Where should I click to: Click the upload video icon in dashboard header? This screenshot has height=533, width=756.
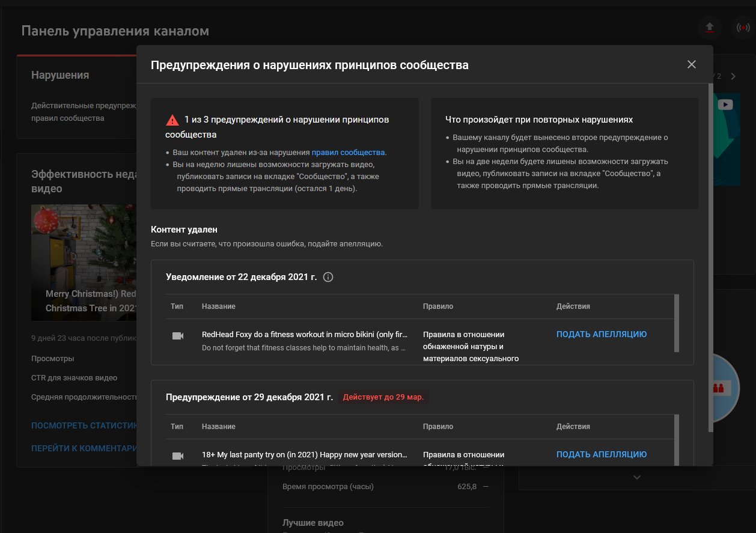710,28
